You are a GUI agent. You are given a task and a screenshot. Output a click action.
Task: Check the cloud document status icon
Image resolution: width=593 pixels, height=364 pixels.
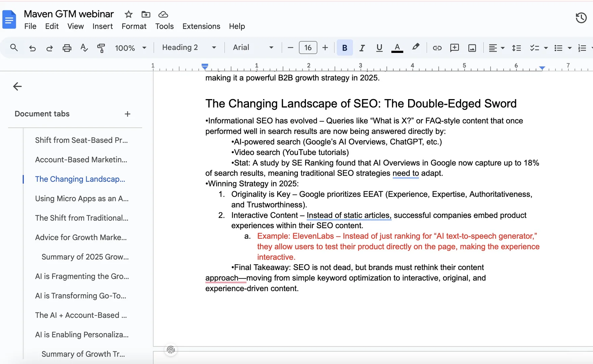(163, 14)
